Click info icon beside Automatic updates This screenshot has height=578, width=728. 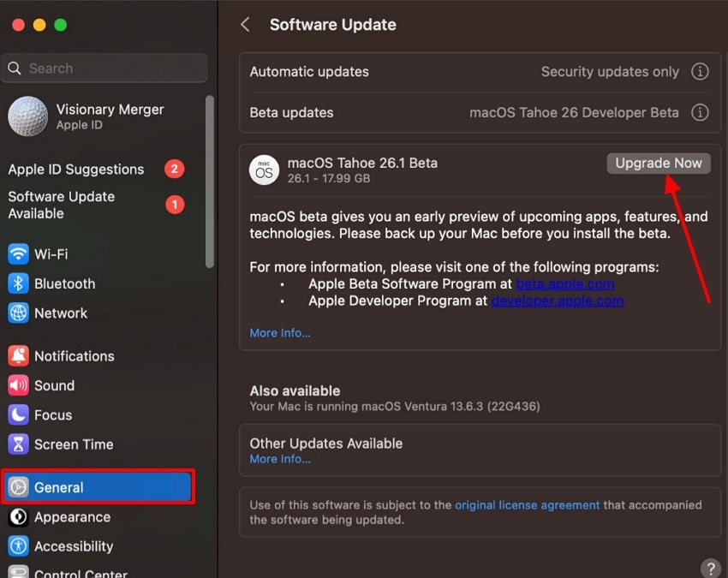(700, 72)
